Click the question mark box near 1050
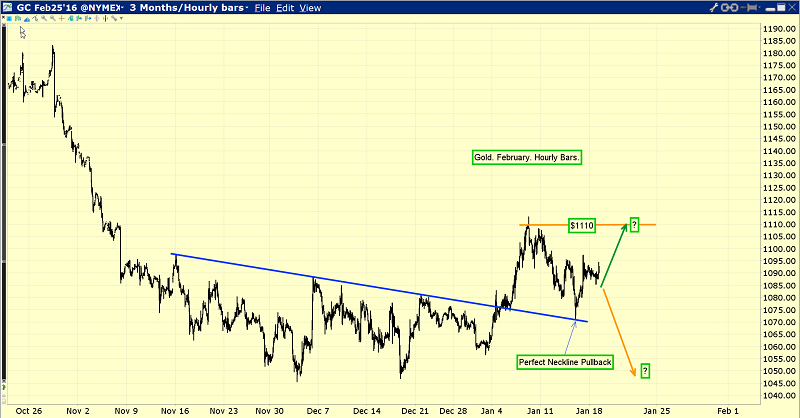 pos(645,371)
